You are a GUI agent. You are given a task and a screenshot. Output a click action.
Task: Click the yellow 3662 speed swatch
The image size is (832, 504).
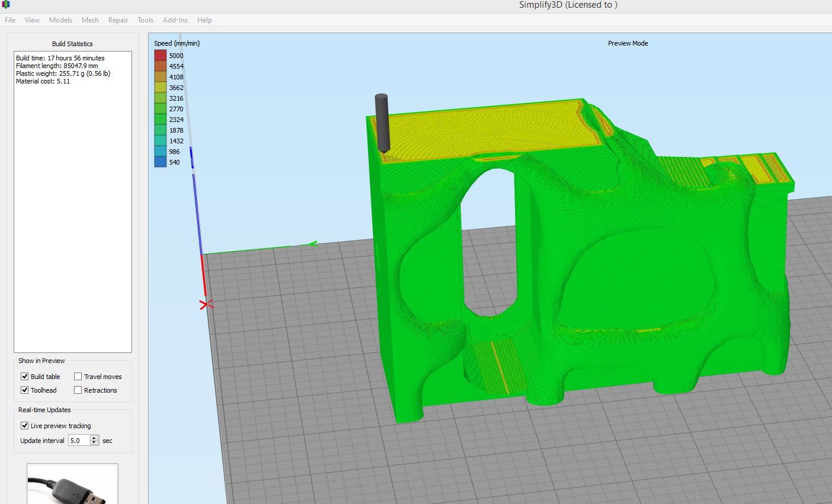pos(160,88)
